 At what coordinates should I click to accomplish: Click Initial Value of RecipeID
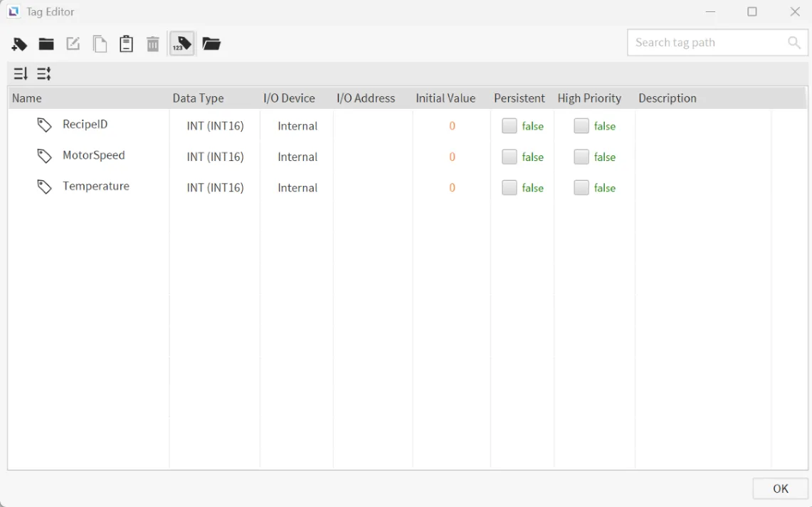(x=452, y=126)
